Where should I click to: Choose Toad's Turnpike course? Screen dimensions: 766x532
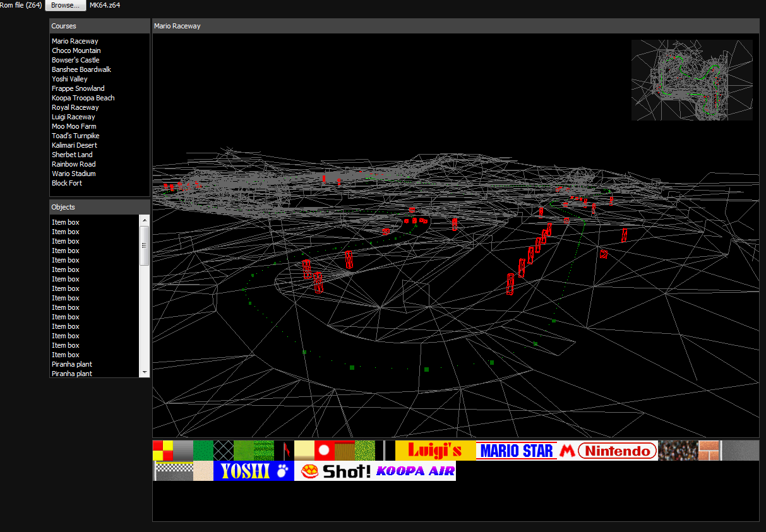76,136
